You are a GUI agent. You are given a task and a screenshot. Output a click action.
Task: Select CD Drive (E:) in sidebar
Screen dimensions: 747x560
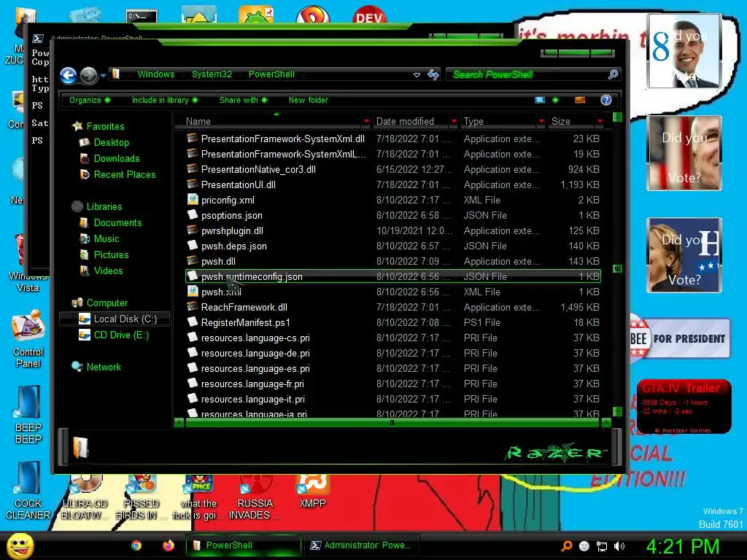tap(121, 335)
